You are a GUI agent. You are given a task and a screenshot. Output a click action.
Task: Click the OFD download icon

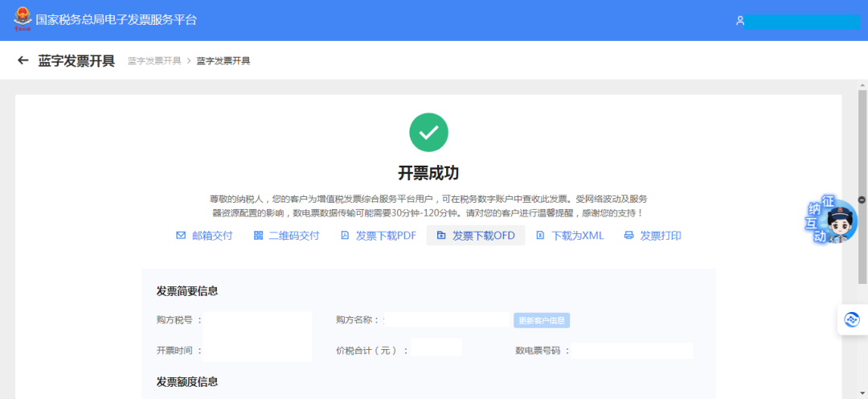coord(441,236)
